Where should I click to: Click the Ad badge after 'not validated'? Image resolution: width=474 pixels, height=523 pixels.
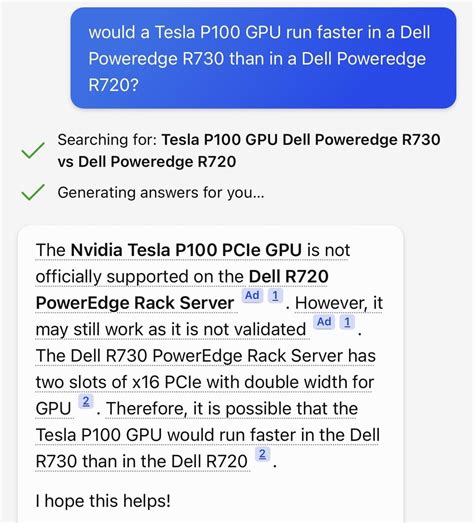click(324, 322)
